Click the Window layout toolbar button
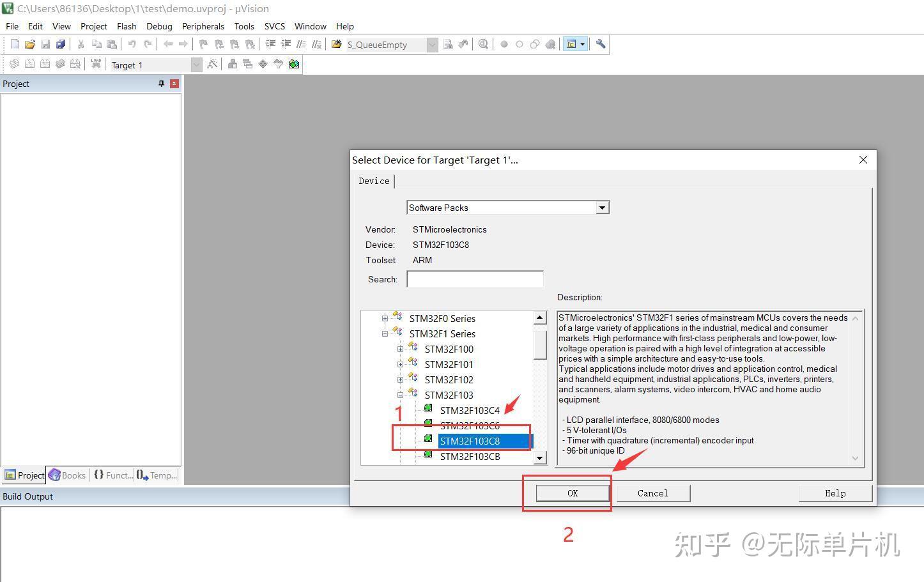The height and width of the screenshot is (582, 924). pos(575,44)
